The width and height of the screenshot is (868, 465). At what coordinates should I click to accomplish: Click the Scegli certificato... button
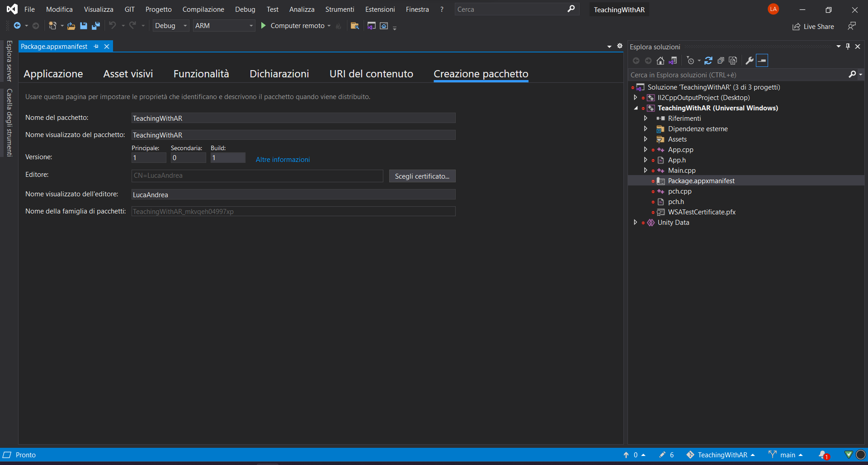422,176
